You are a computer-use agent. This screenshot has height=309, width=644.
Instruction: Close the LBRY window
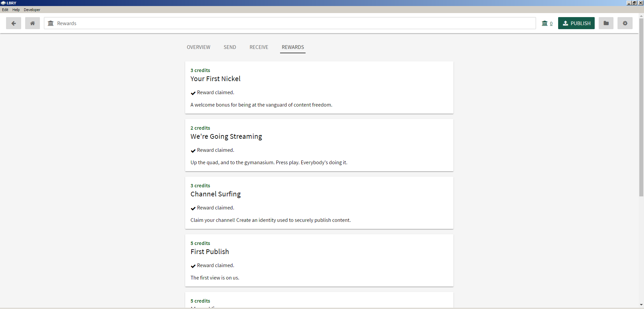point(640,3)
